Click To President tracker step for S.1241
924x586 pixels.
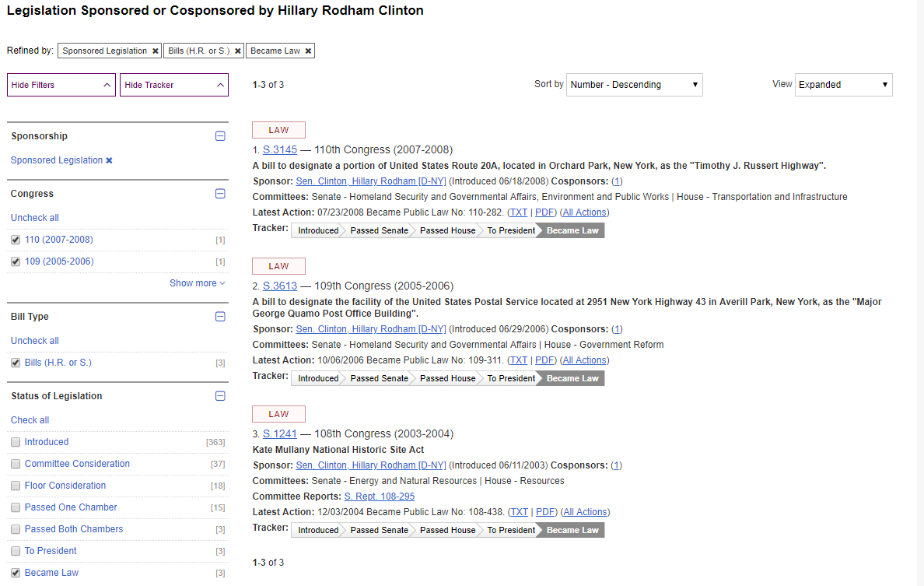tap(511, 531)
